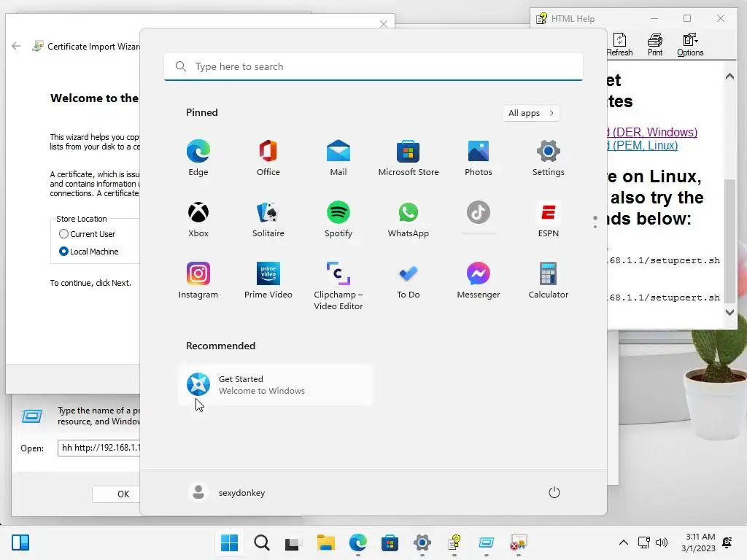Click the HTML Help scroll-up arrow

click(x=729, y=76)
